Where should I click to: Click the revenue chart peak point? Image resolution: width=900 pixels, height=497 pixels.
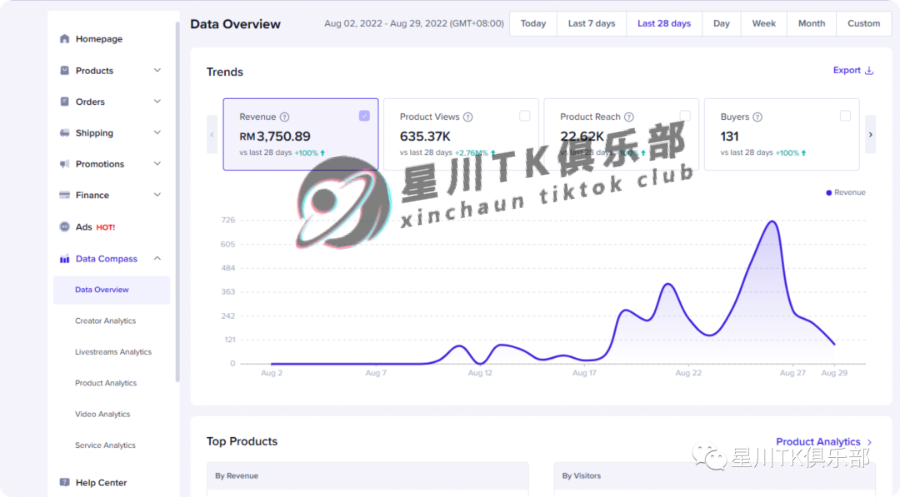tap(773, 221)
